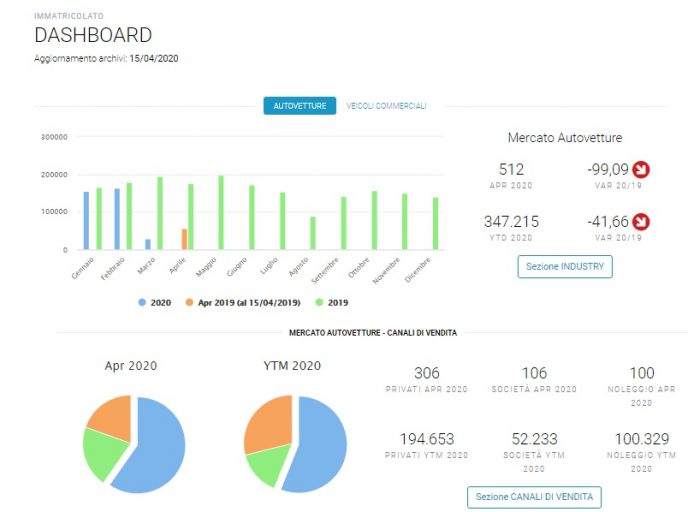Click the red down-arrow icon beside -41,66

641,222
